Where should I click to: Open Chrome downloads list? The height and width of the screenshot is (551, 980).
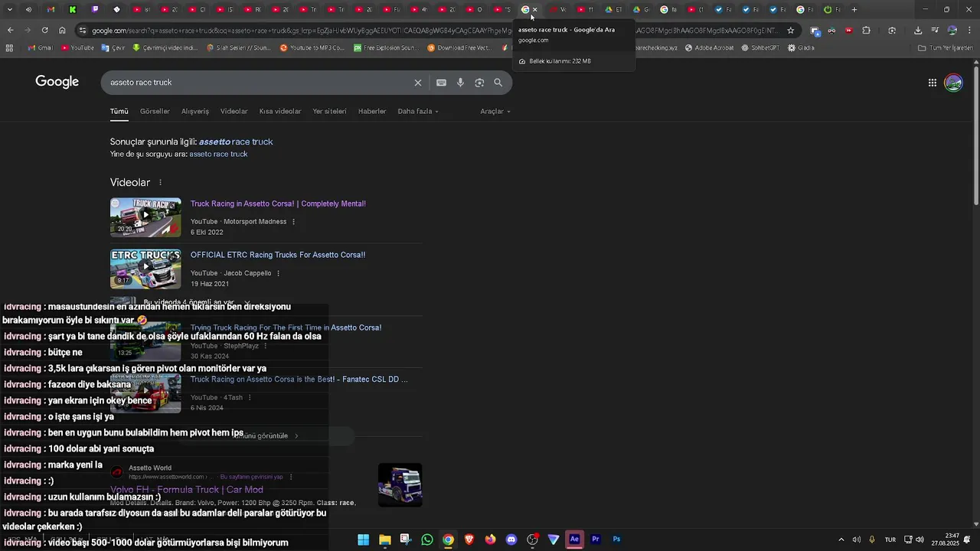pos(918,31)
